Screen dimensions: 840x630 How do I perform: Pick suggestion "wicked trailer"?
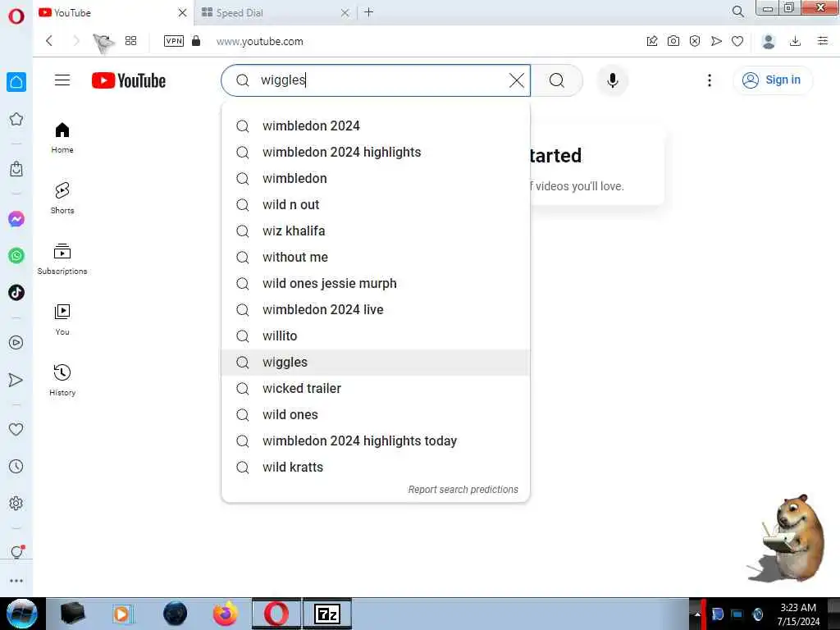(x=375, y=388)
